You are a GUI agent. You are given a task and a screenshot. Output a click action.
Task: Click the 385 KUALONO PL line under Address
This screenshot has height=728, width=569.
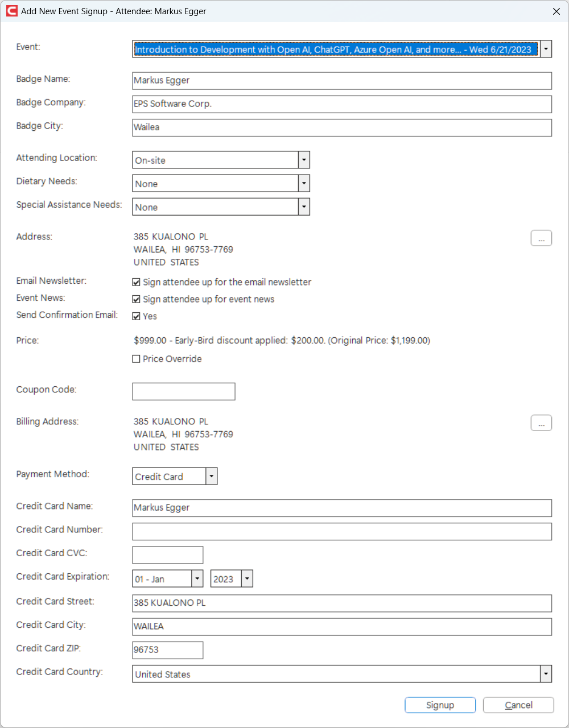click(x=171, y=237)
